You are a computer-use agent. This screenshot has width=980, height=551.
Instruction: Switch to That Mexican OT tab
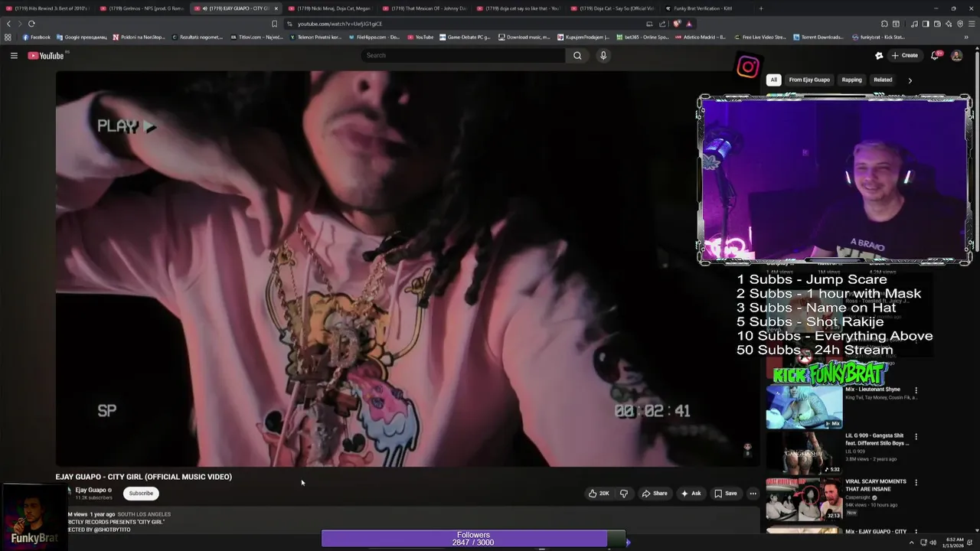pos(424,8)
